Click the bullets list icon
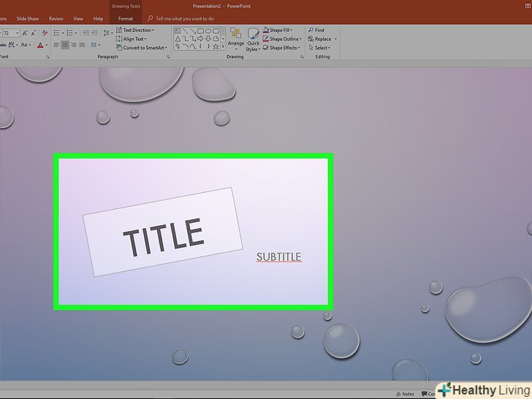Viewport: 532px width, 399px height. pyautogui.click(x=57, y=33)
